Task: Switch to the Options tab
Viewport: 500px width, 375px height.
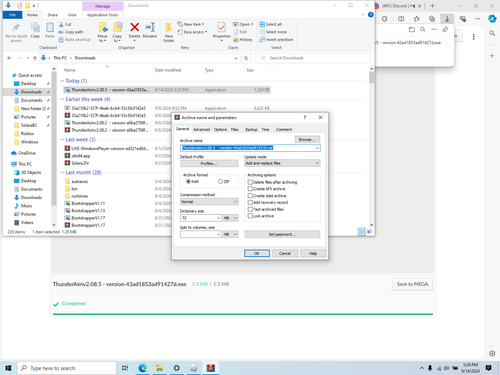Action: tap(220, 129)
